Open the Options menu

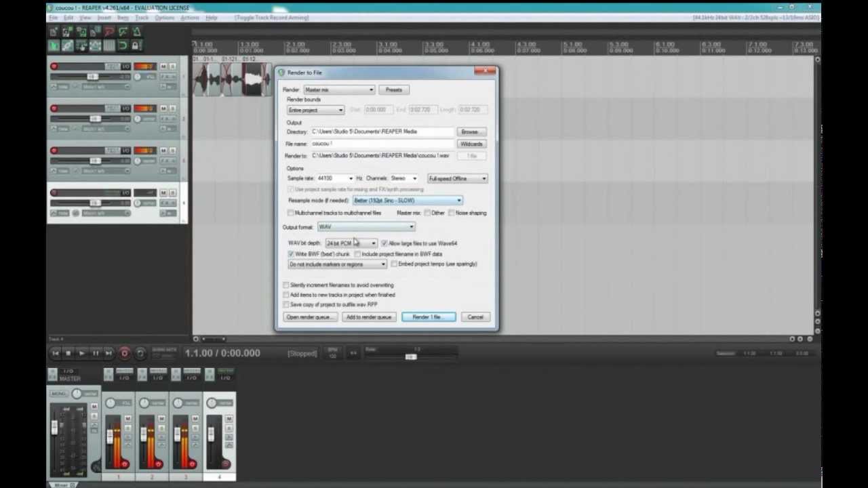(x=165, y=18)
